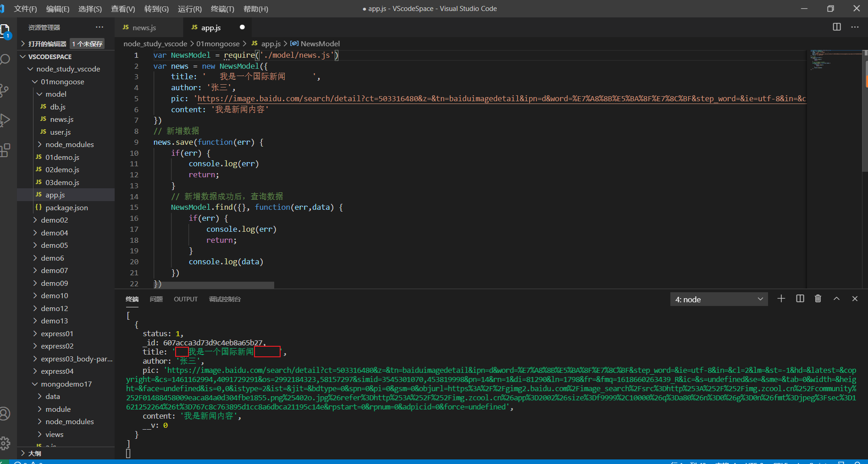Collapse the model folder
The image size is (868, 464).
[66, 94]
